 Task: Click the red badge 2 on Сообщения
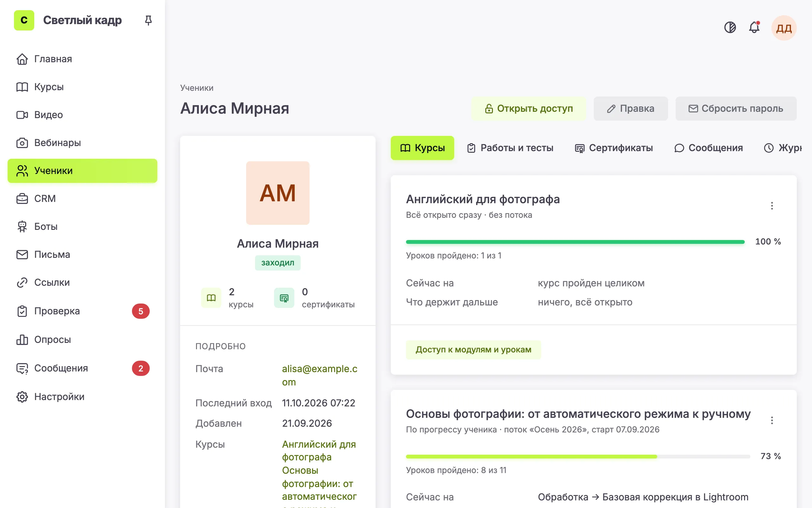pyautogui.click(x=141, y=368)
